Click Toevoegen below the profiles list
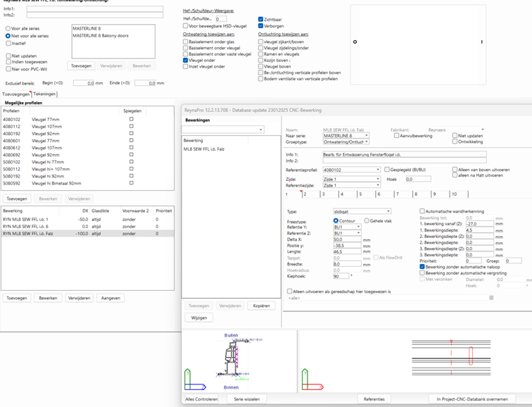Screen dimensions: 532x407 [x=17, y=199]
